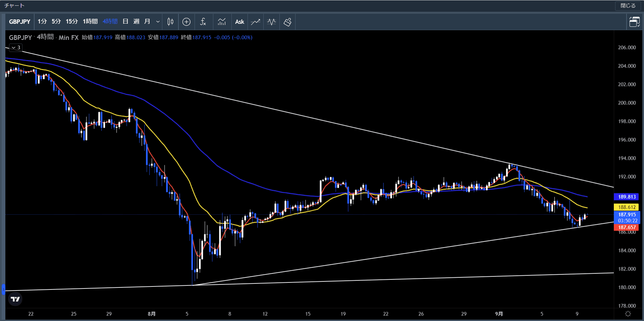
Task: Close the chart with 閉じる button
Action: [x=628, y=6]
